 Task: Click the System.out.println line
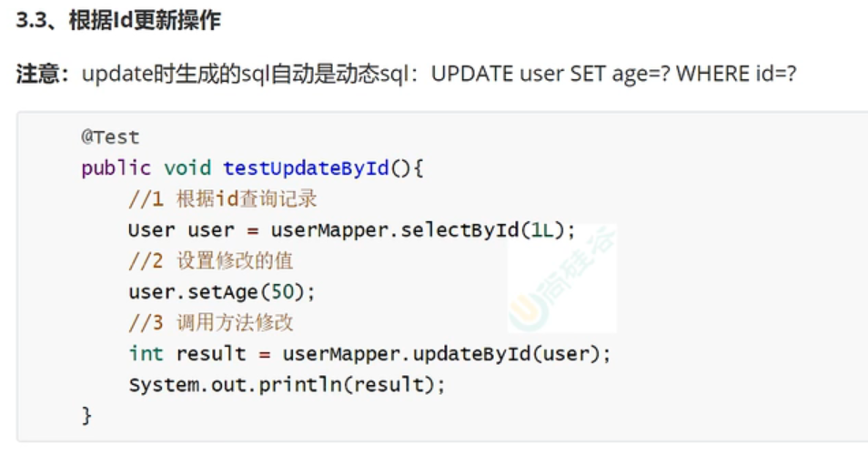[287, 384]
